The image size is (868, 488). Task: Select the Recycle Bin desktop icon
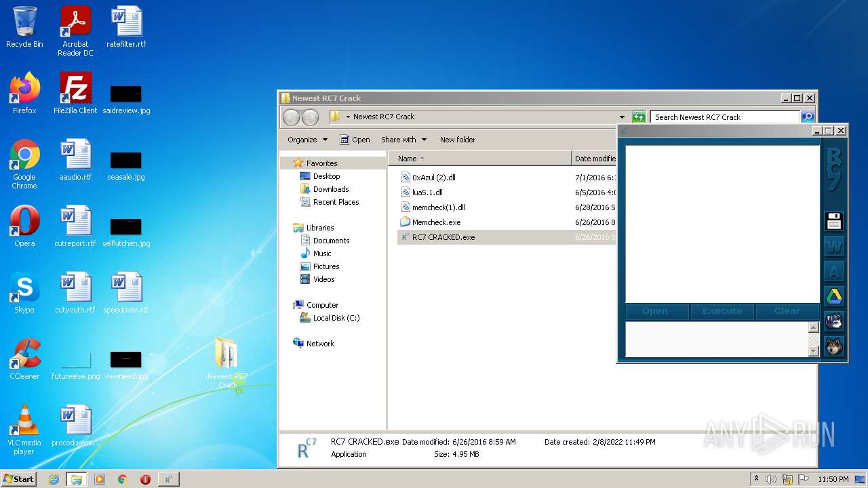(x=24, y=27)
